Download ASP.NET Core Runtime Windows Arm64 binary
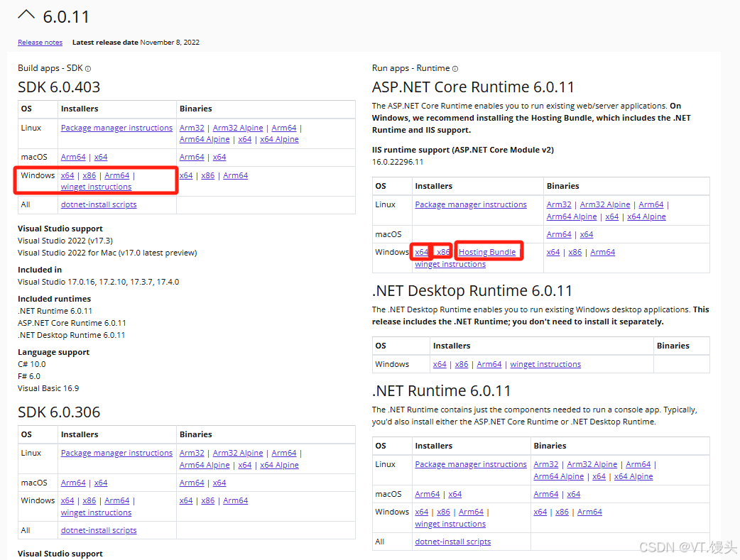740x560 pixels. coord(603,253)
